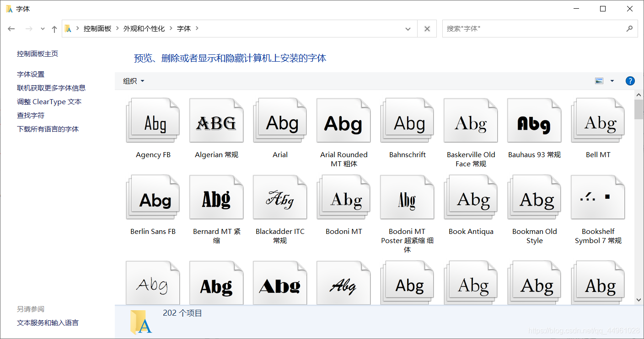Image resolution: width=644 pixels, height=339 pixels.
Task: Click the stop/clear X in address bar
Action: (x=427, y=28)
